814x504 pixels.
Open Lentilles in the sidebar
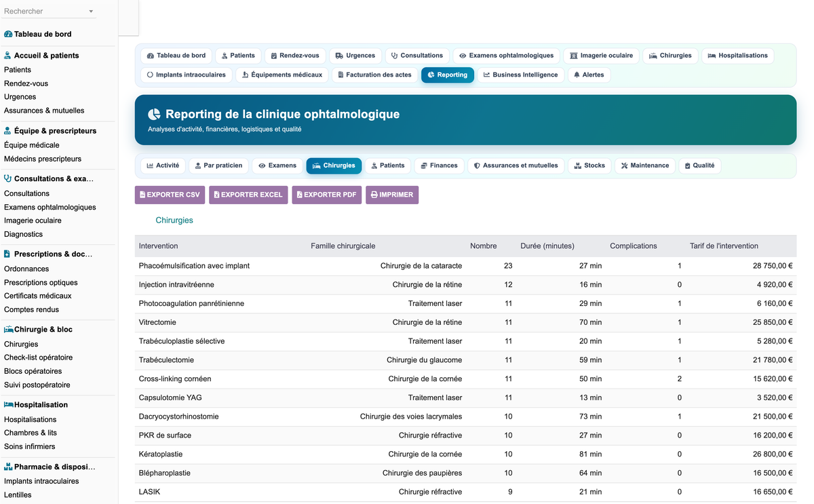point(18,495)
